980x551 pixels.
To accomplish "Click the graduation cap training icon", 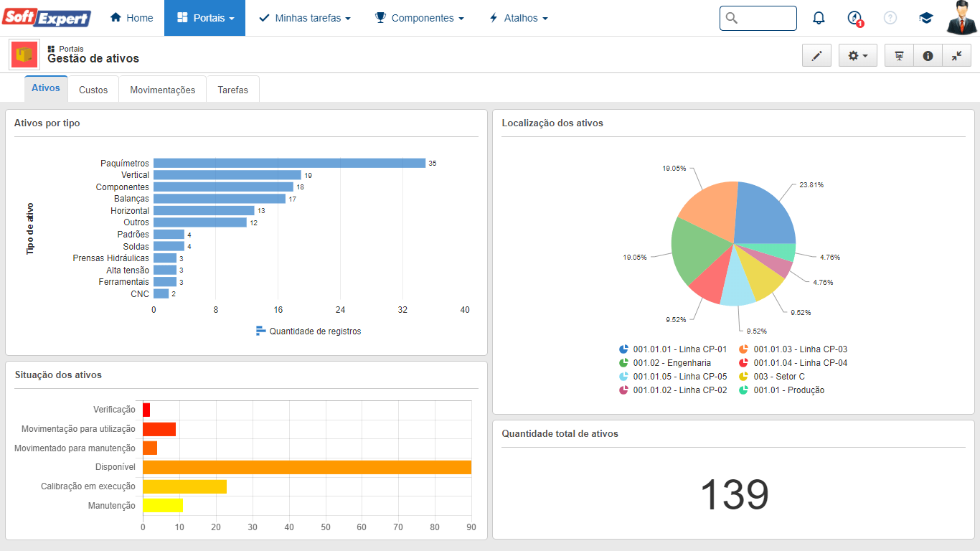I will (x=926, y=18).
